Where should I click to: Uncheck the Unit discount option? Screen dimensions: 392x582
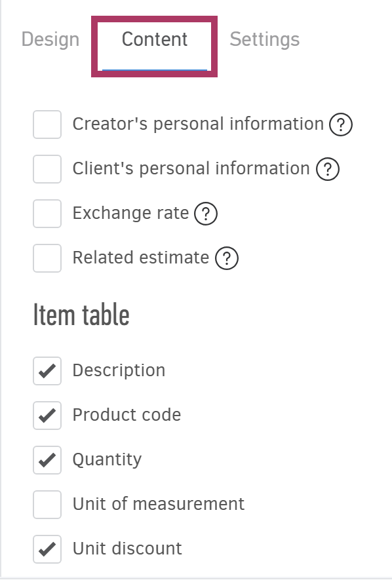pos(47,549)
